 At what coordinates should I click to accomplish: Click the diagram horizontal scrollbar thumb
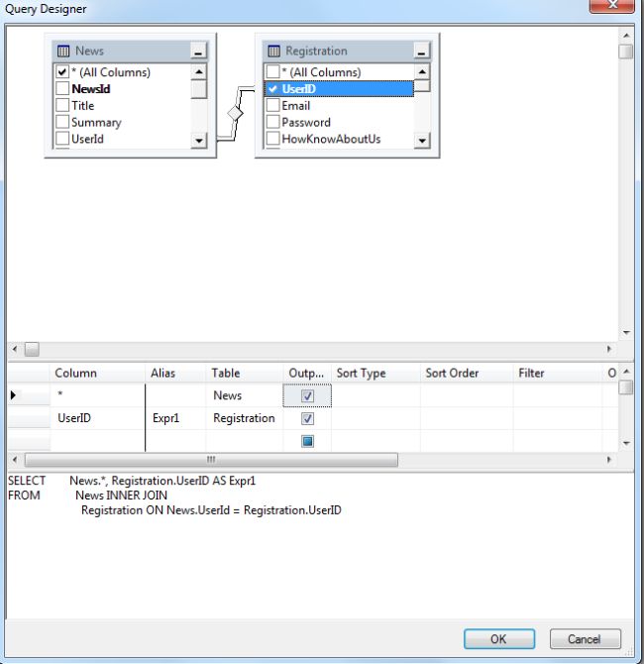(x=32, y=350)
